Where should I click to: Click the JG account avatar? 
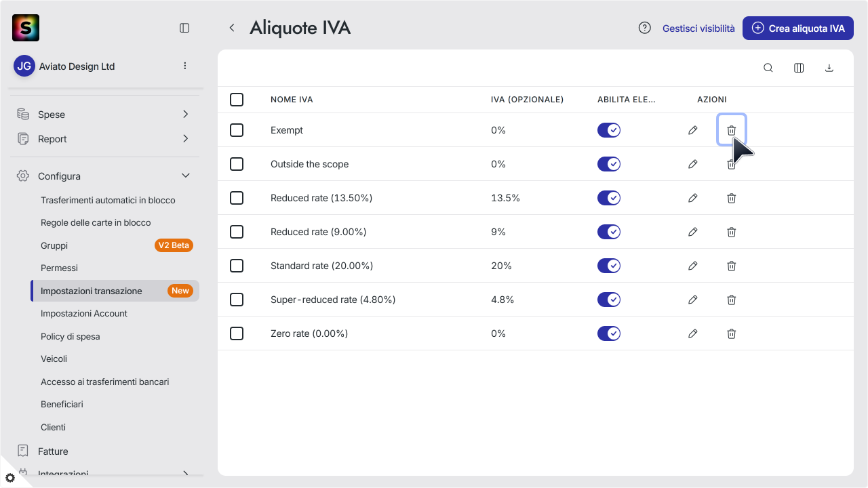pos(24,66)
